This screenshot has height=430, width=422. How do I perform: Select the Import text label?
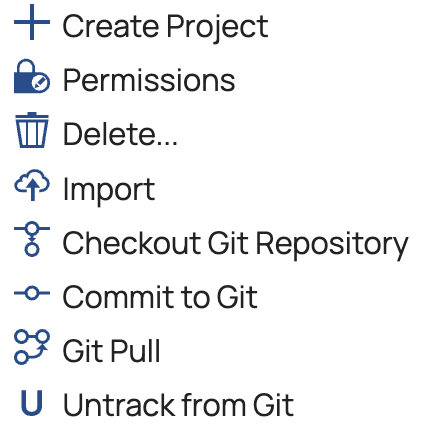tap(109, 190)
